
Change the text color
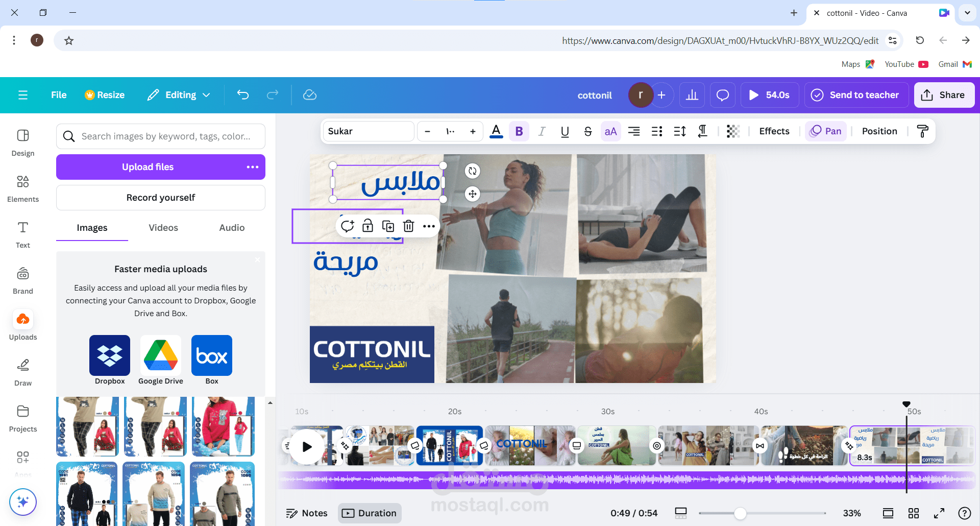(496, 131)
